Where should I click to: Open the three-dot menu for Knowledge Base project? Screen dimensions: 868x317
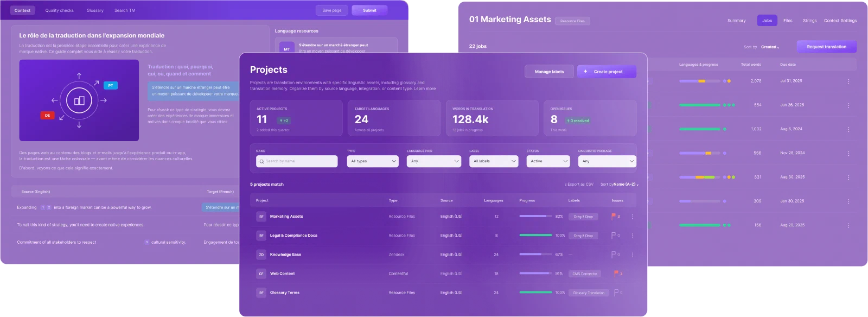(x=632, y=255)
